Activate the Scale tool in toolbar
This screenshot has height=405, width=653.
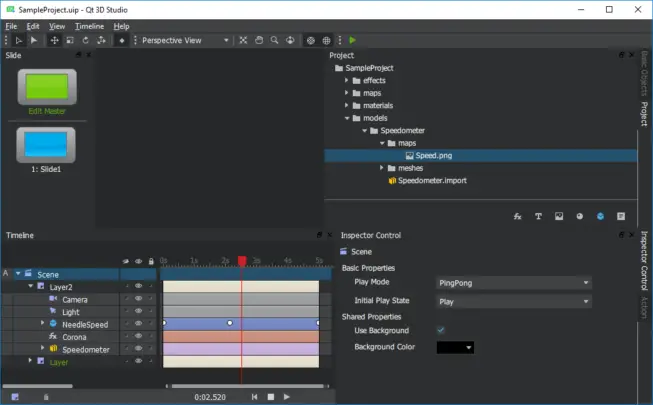pos(70,40)
